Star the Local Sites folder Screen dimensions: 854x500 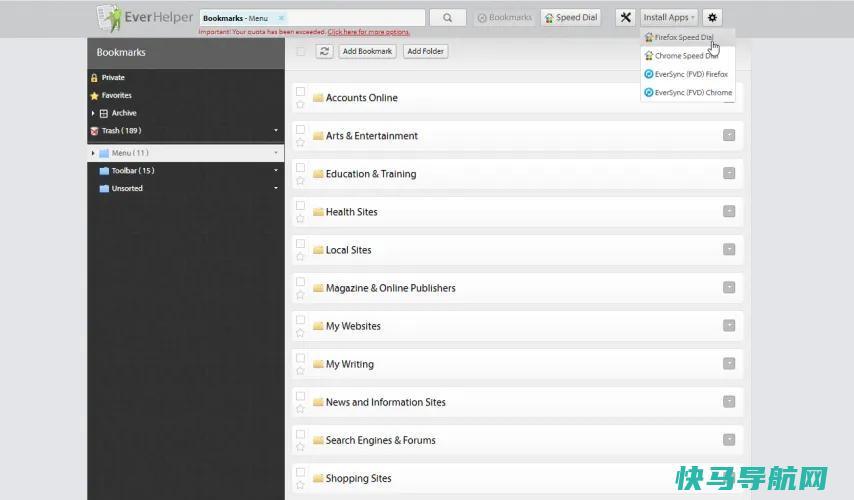pos(300,257)
